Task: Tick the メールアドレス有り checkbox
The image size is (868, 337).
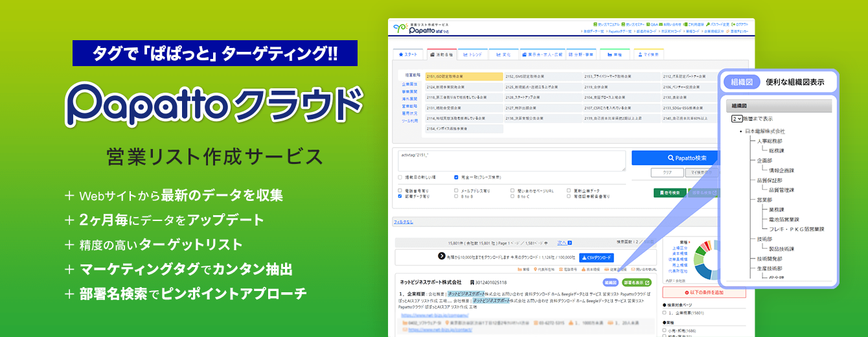Action: (x=456, y=191)
